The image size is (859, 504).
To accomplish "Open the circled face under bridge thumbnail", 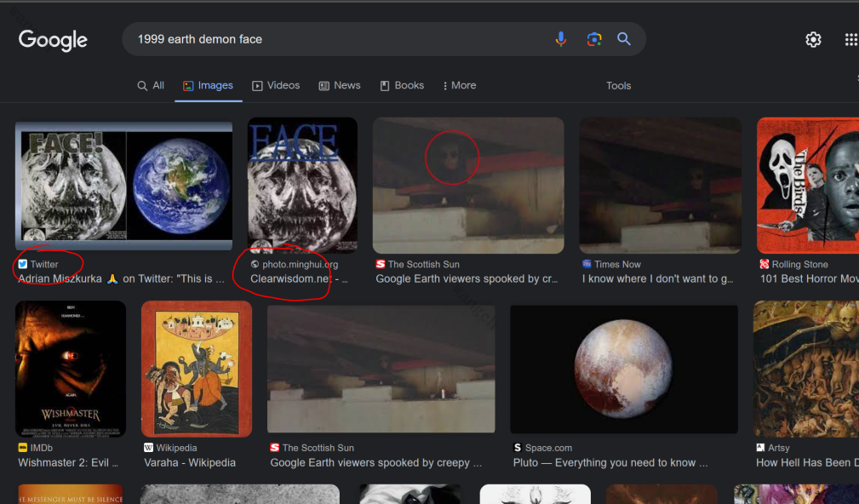I will 468,185.
